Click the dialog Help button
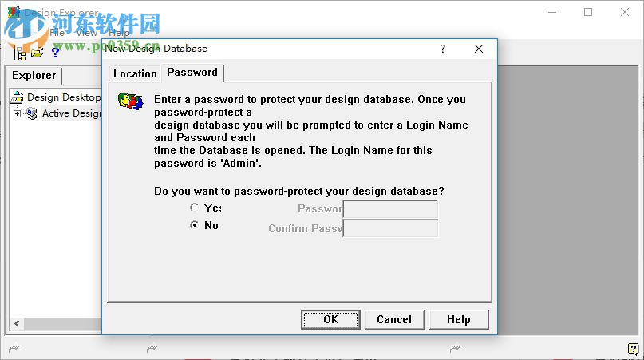This screenshot has width=644, height=360. (x=458, y=319)
